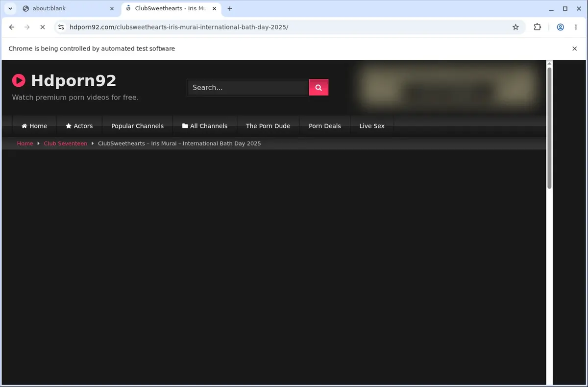Focus the URL address bar
The height and width of the screenshot is (387, 588).
point(289,27)
